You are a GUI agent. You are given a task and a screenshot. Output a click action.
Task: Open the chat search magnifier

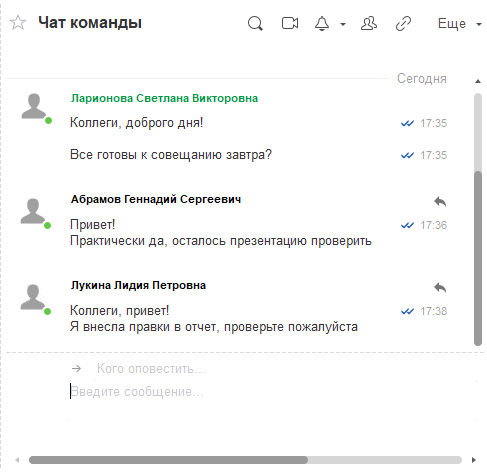coord(255,24)
